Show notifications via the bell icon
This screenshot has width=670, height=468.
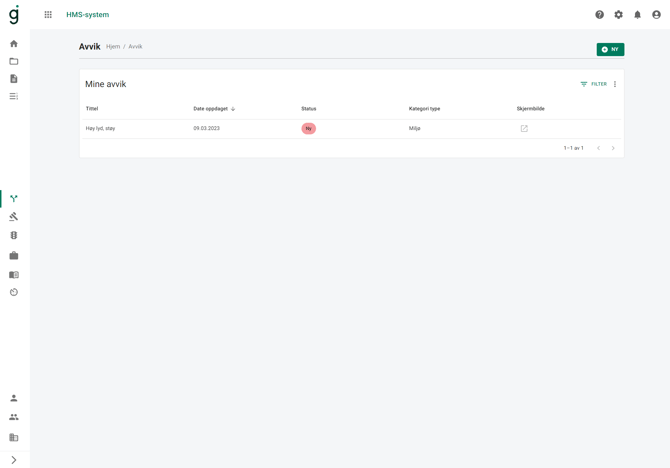[x=637, y=15]
